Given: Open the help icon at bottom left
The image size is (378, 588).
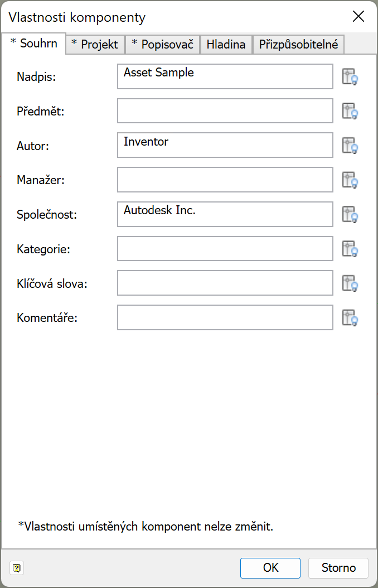Looking at the screenshot, I should tap(17, 568).
